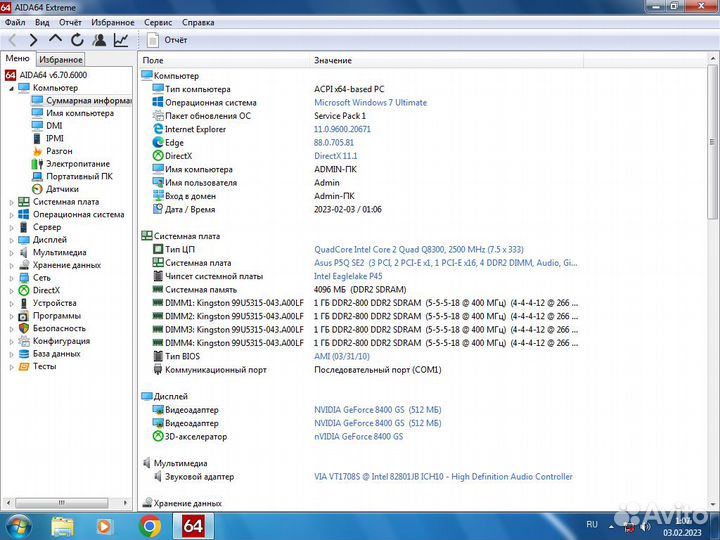Click the AIDA64 taskbar button
Viewport: 720px width, 540px height.
click(193, 526)
